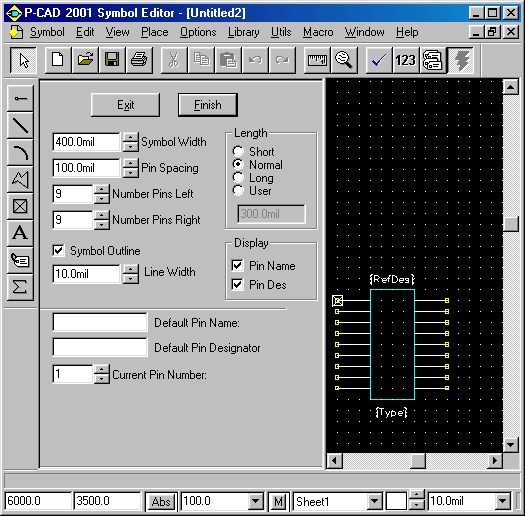
Task: Adjust Number Pins Left spinner
Action: pyautogui.click(x=101, y=194)
